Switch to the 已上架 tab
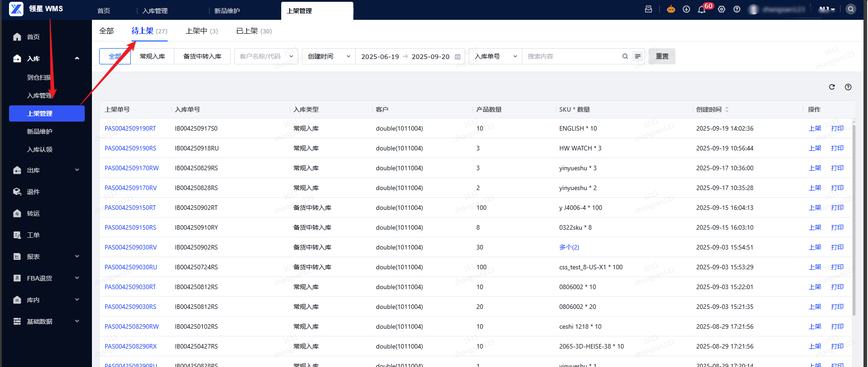The width and height of the screenshot is (868, 367). tap(254, 31)
